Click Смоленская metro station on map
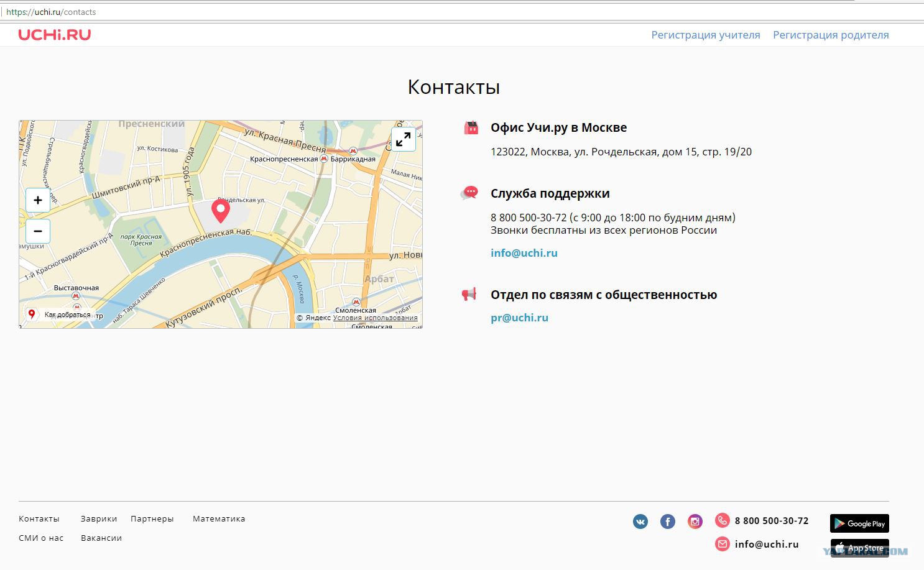924x570 pixels. (x=356, y=310)
